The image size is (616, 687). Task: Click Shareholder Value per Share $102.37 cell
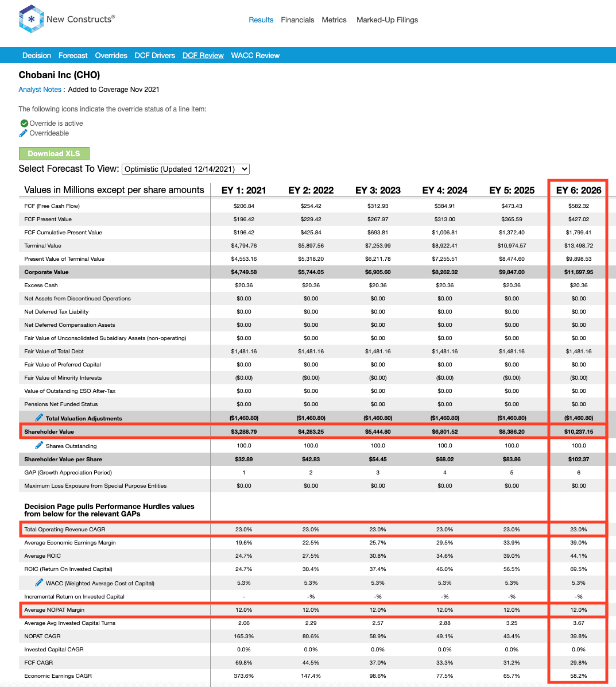[579, 459]
